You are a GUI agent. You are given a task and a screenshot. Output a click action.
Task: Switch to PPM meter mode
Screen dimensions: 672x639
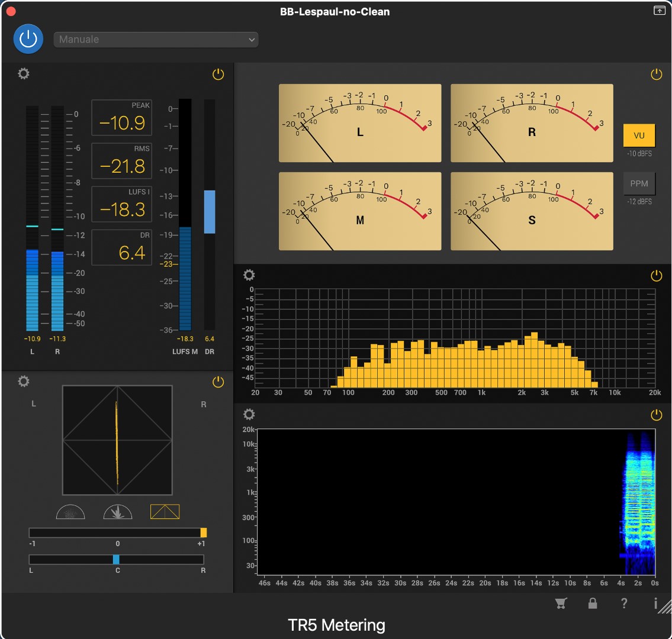[639, 183]
